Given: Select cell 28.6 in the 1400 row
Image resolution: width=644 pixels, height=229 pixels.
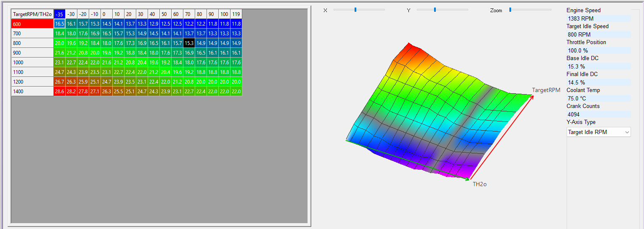Looking at the screenshot, I should (x=59, y=91).
